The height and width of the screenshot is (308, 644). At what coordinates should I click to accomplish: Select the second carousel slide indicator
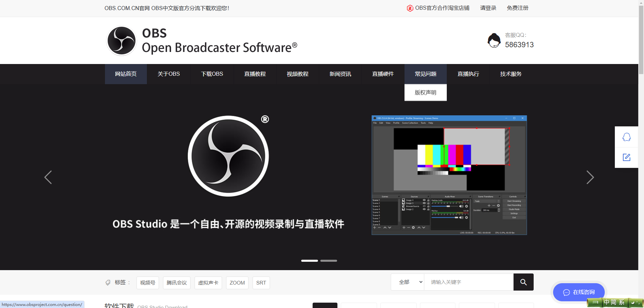tap(329, 261)
